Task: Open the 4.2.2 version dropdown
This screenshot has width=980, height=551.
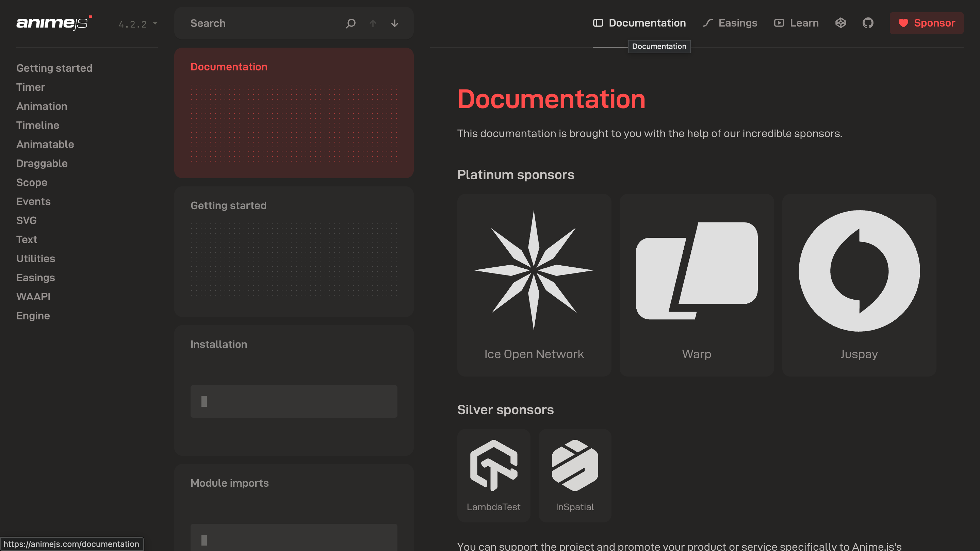Action: point(137,23)
